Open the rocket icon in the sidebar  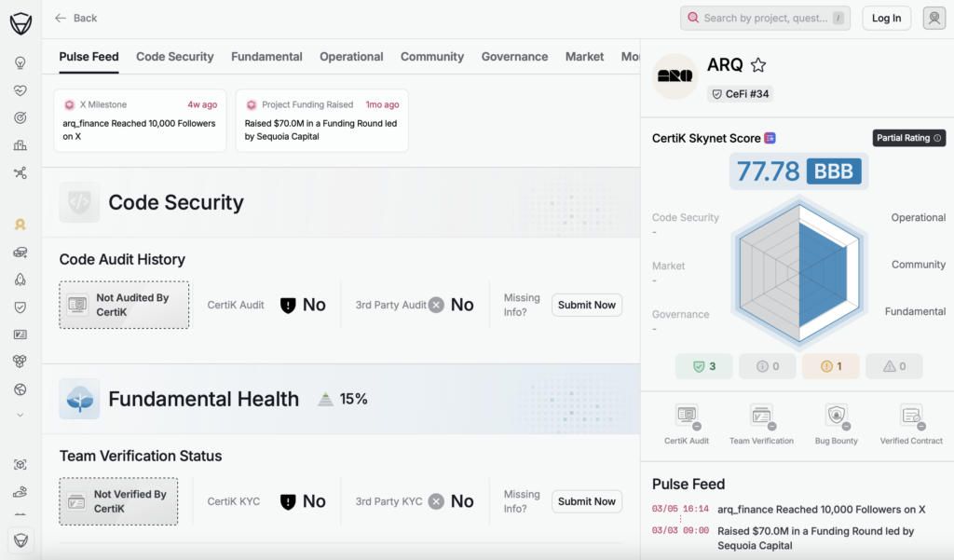[x=20, y=280]
